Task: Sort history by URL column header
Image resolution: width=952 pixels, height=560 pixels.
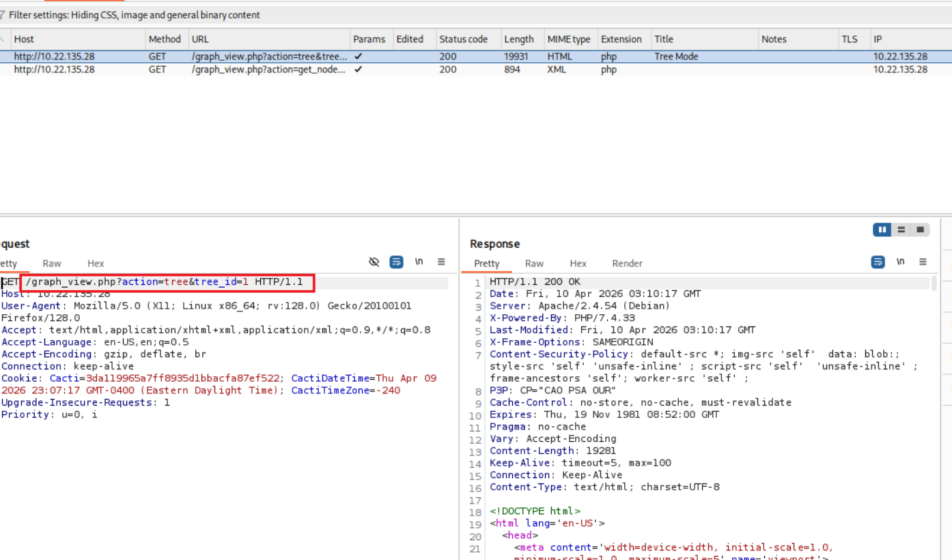Action: tap(269, 39)
